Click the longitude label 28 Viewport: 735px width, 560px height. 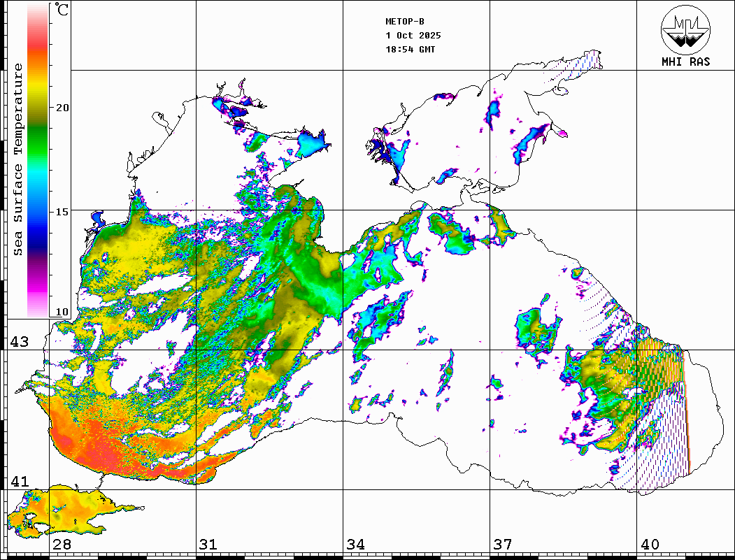click(x=62, y=545)
